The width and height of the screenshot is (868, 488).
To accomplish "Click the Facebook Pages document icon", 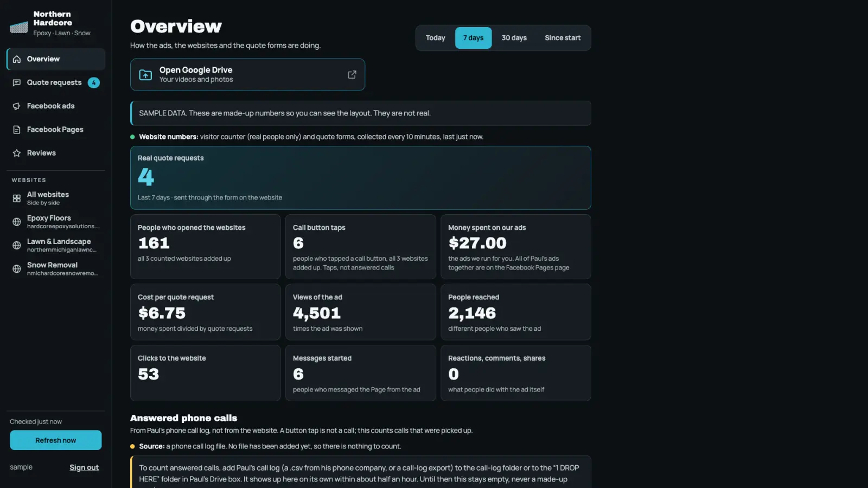I will (x=17, y=130).
